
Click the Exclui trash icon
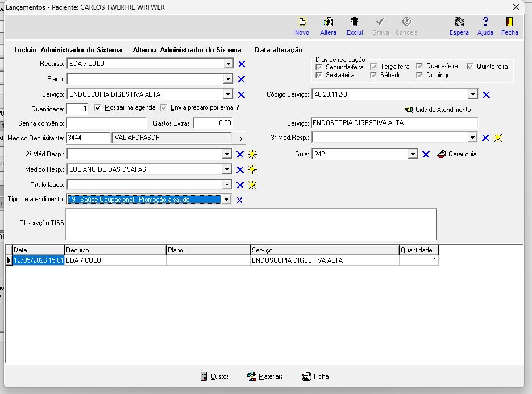[x=354, y=22]
